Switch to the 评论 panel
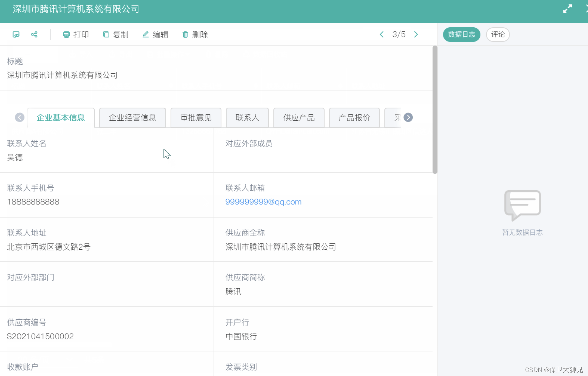 [498, 34]
